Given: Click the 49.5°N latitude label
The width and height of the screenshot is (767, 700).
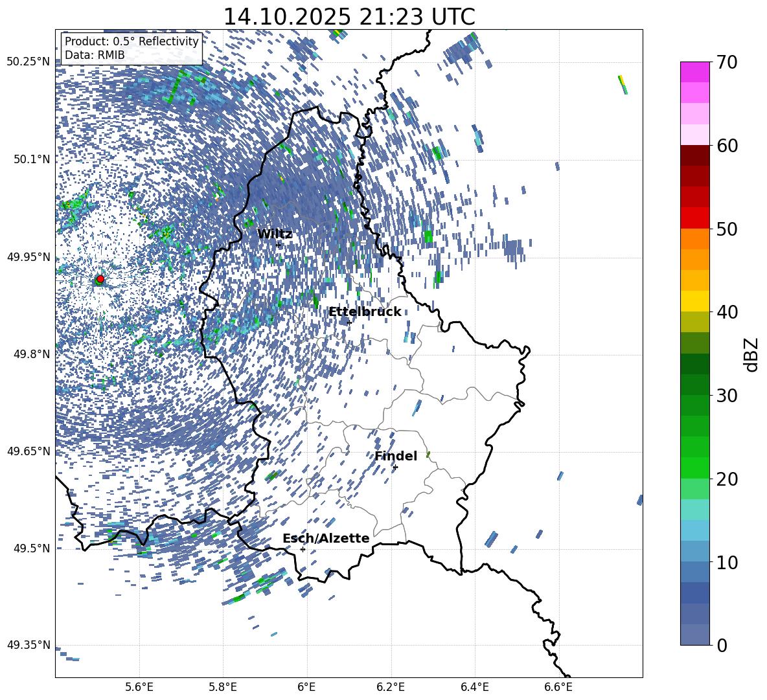Looking at the screenshot, I should 32,548.
